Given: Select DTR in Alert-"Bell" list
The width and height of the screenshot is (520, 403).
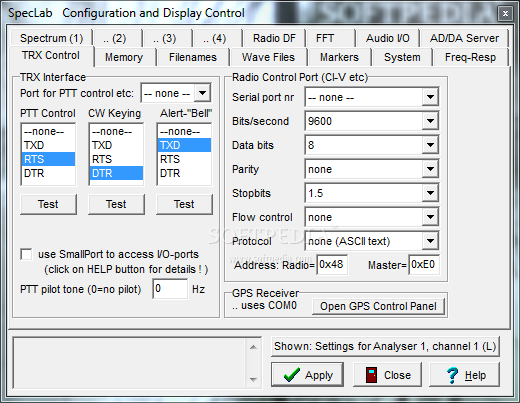Looking at the screenshot, I should click(185, 173).
